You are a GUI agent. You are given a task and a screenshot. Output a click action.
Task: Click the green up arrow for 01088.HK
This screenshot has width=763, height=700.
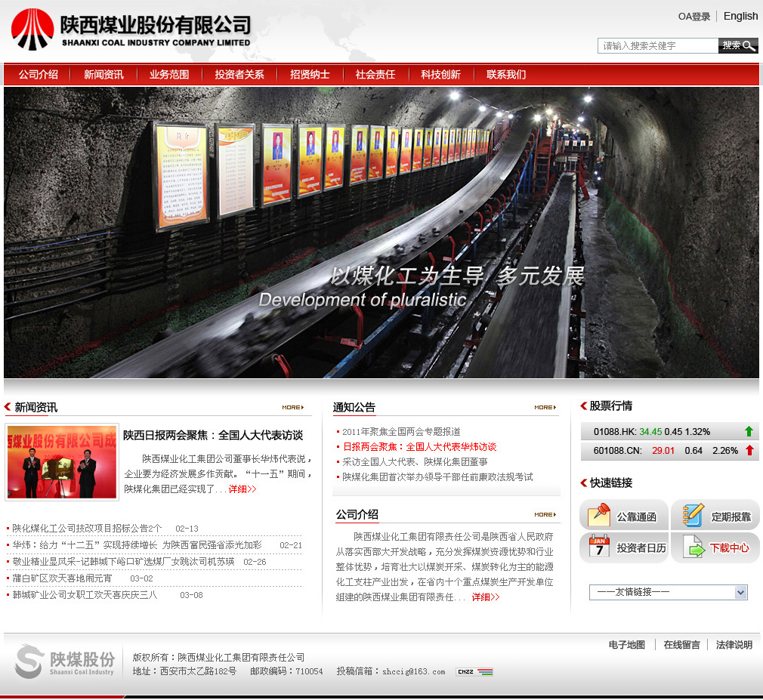[x=749, y=432]
